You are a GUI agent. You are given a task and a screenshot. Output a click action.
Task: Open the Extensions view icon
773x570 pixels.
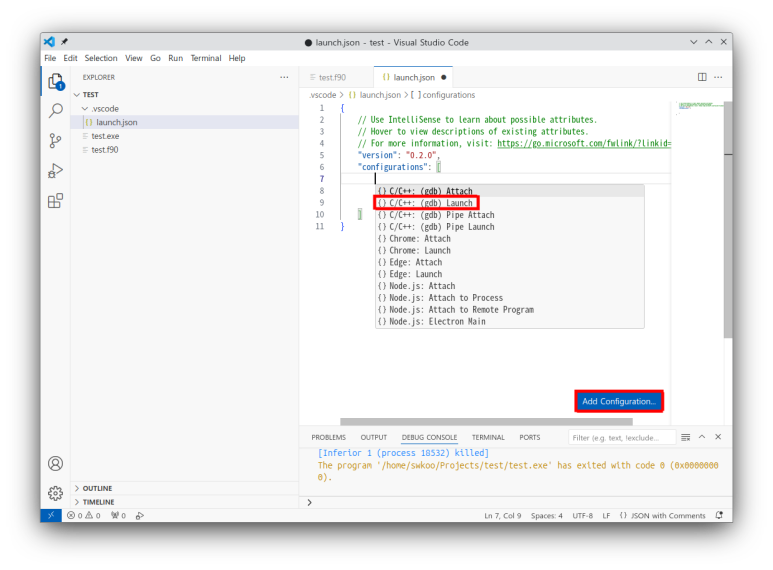click(56, 201)
